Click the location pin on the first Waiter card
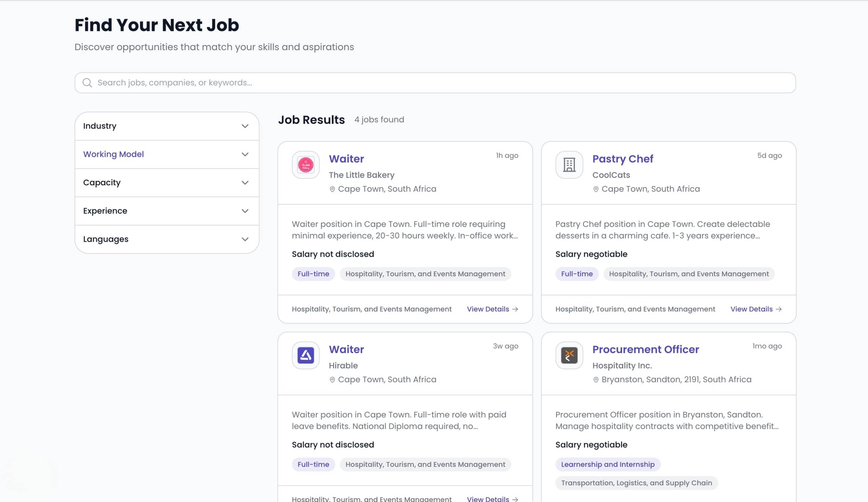This screenshot has height=502, width=868. [x=332, y=189]
